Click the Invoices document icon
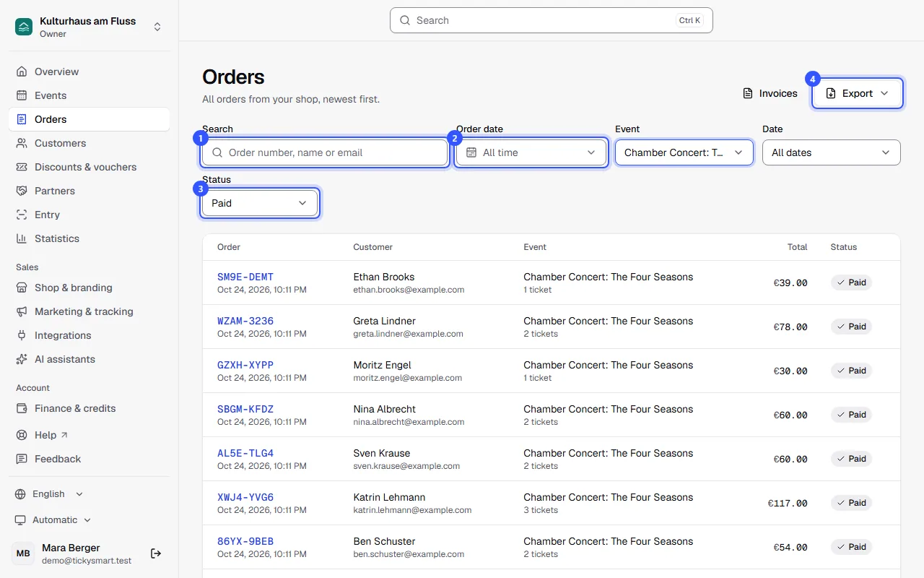Screen dimensions: 924x578 pyautogui.click(x=748, y=93)
